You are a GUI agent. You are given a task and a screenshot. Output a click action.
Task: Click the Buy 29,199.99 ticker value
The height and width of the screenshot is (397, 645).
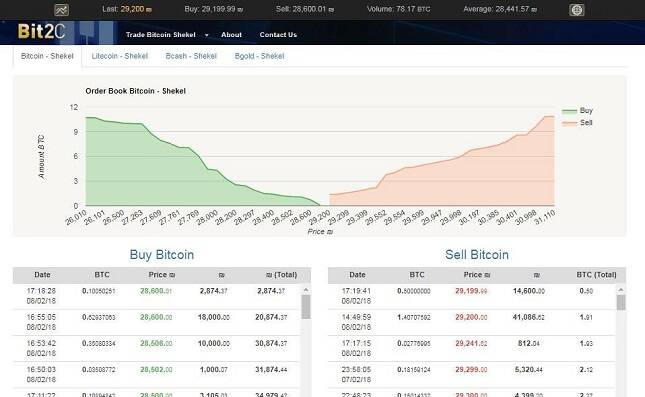tap(222, 9)
